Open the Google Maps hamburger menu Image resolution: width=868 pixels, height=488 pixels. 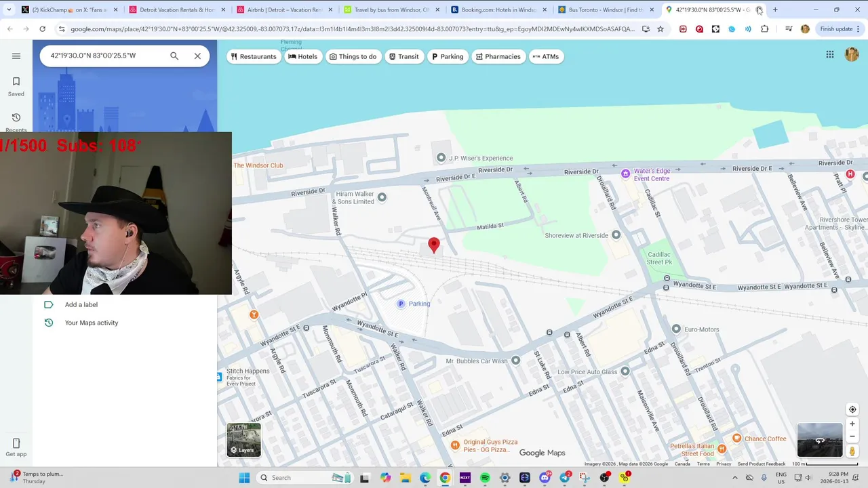16,56
